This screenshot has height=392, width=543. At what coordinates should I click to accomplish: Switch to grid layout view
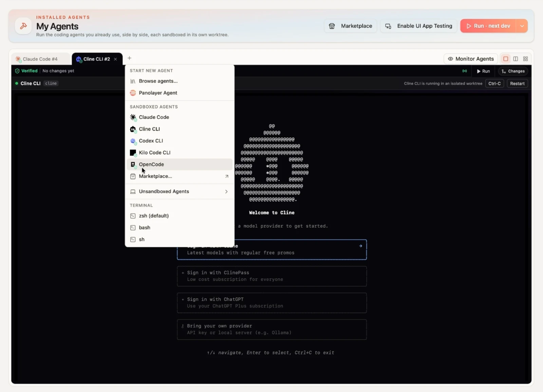pos(525,59)
